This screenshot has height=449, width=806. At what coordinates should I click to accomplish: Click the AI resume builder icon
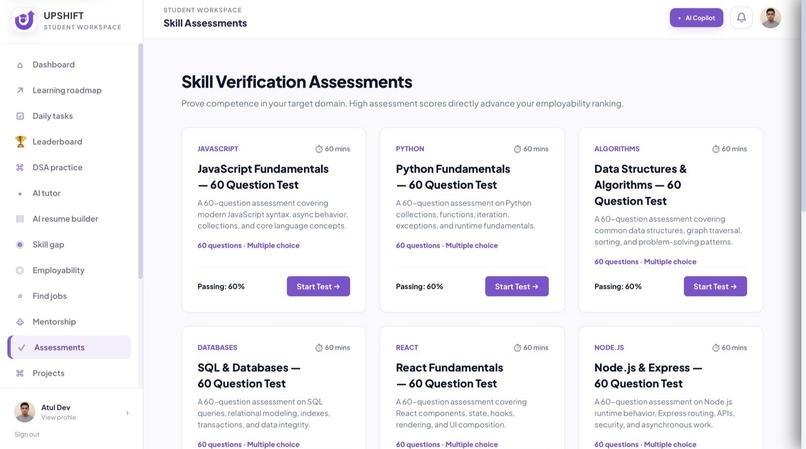pos(20,219)
